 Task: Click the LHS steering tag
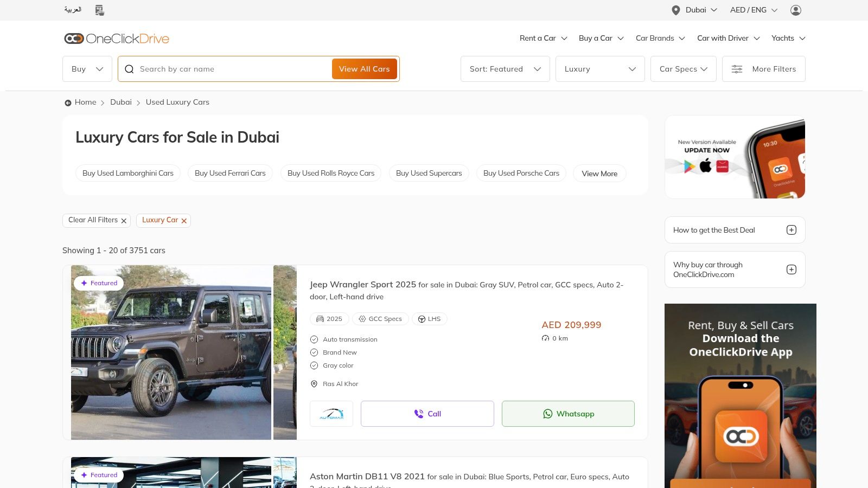click(x=429, y=319)
